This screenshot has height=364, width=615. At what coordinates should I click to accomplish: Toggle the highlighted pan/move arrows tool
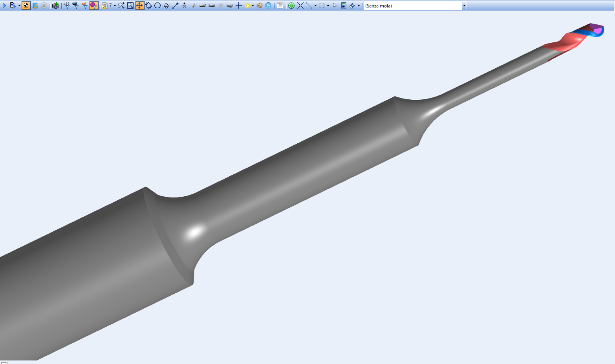pos(139,5)
